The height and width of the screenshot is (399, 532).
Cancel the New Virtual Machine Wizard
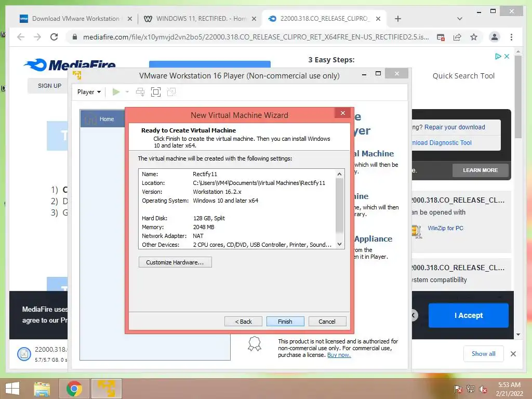[x=327, y=321]
